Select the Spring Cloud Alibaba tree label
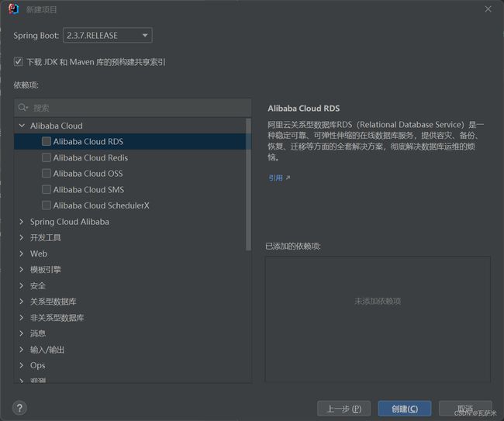The width and height of the screenshot is (504, 421). [x=70, y=222]
